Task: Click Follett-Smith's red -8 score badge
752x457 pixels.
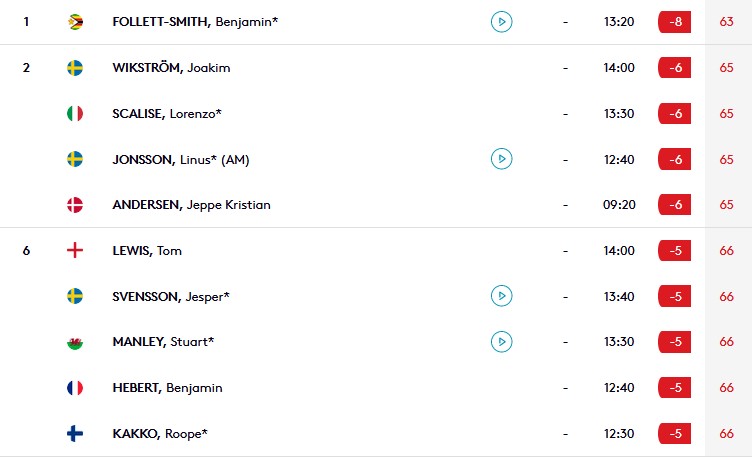Action: [675, 22]
